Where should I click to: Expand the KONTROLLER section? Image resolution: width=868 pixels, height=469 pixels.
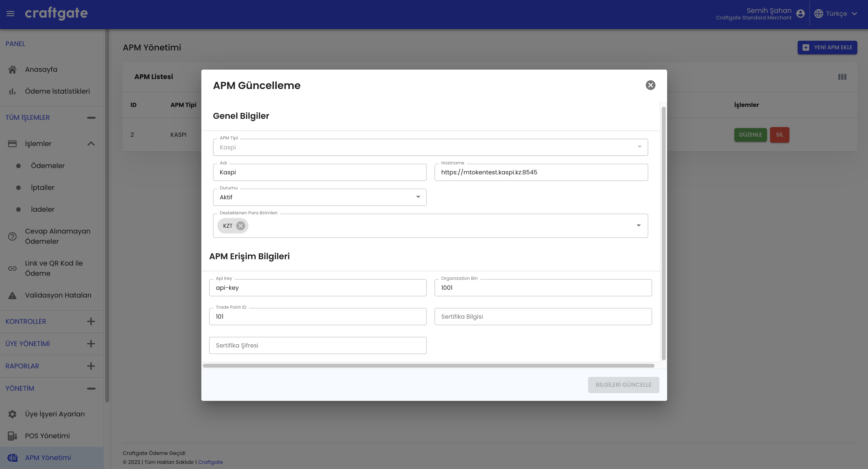[x=91, y=321]
